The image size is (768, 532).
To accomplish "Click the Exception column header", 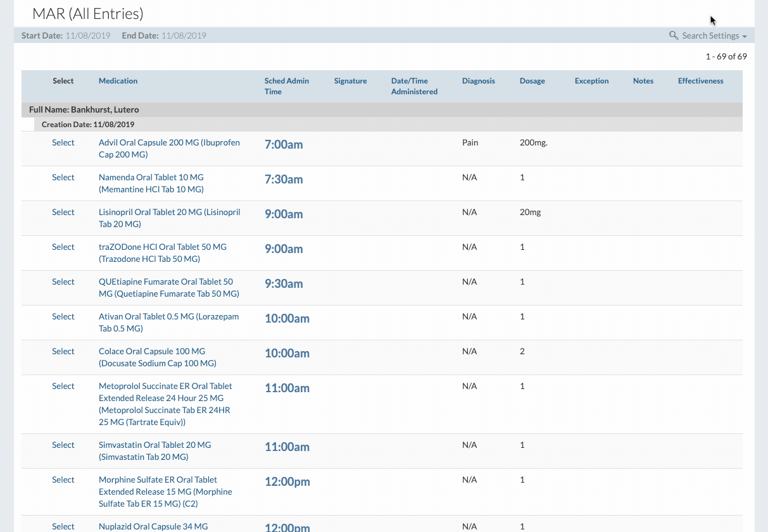I will pos(591,81).
